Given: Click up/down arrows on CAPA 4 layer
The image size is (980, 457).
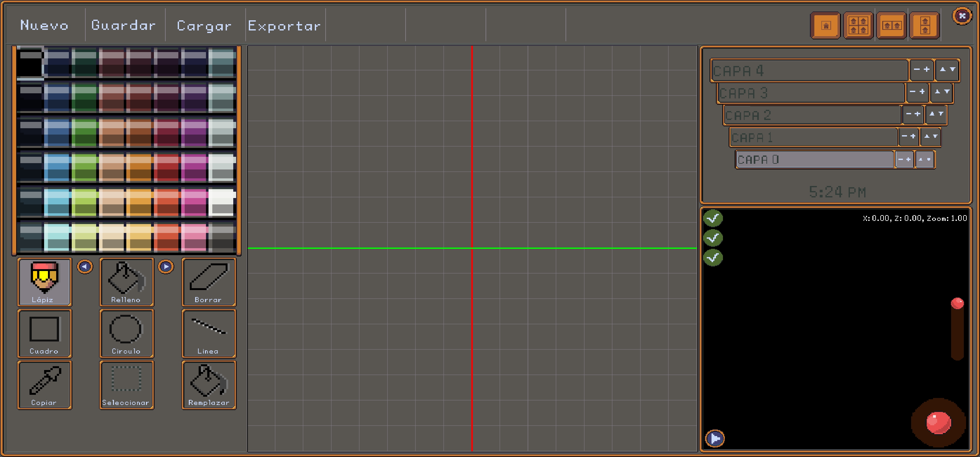Looking at the screenshot, I should pyautogui.click(x=947, y=70).
